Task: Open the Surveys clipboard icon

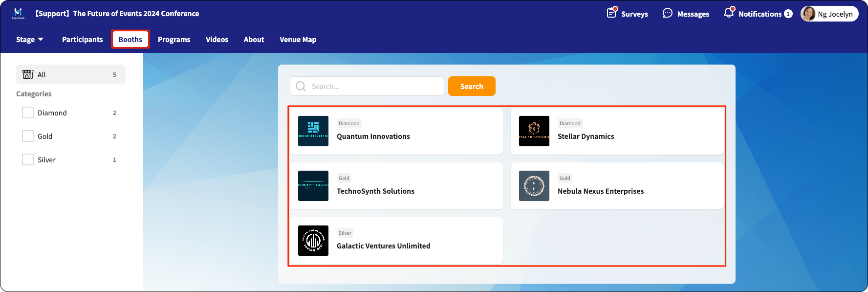Action: click(x=612, y=13)
